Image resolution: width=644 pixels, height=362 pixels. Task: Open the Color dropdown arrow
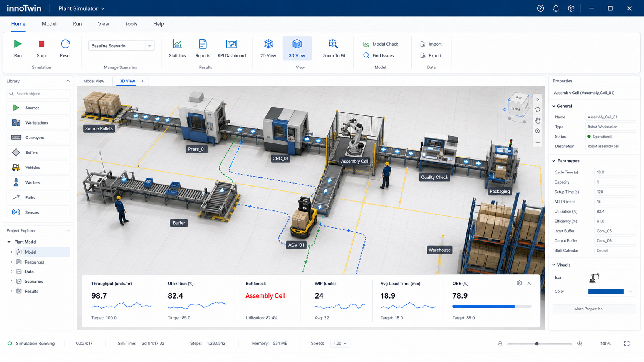(x=631, y=292)
